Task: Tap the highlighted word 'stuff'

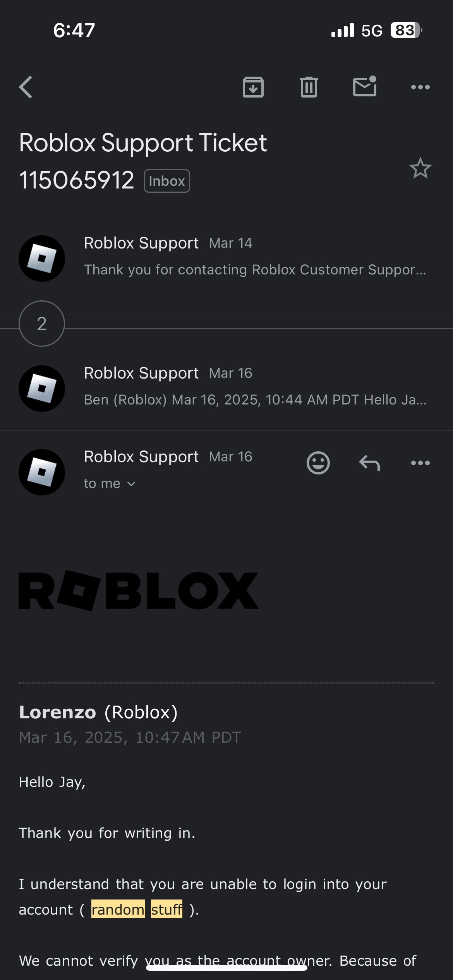Action: 166,909
